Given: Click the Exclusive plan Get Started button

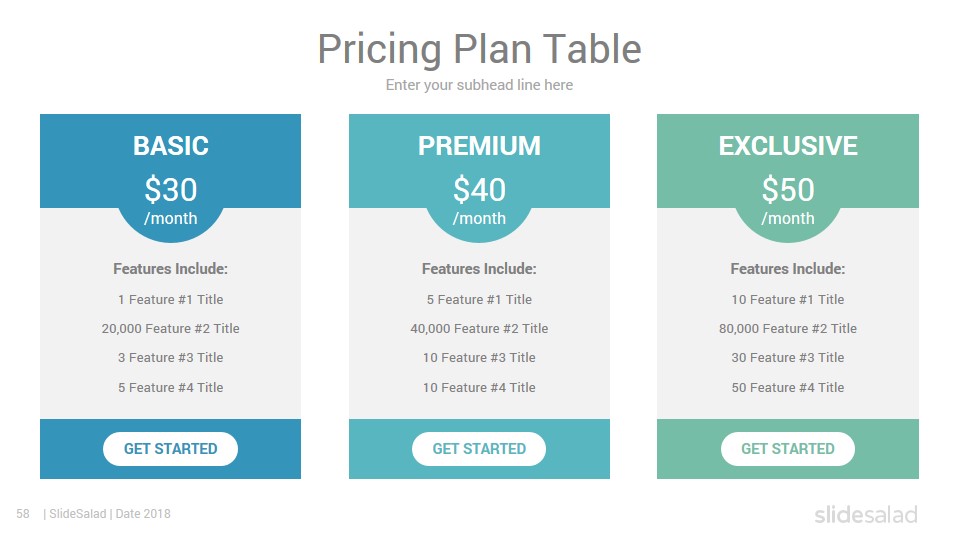Looking at the screenshot, I should (x=787, y=449).
